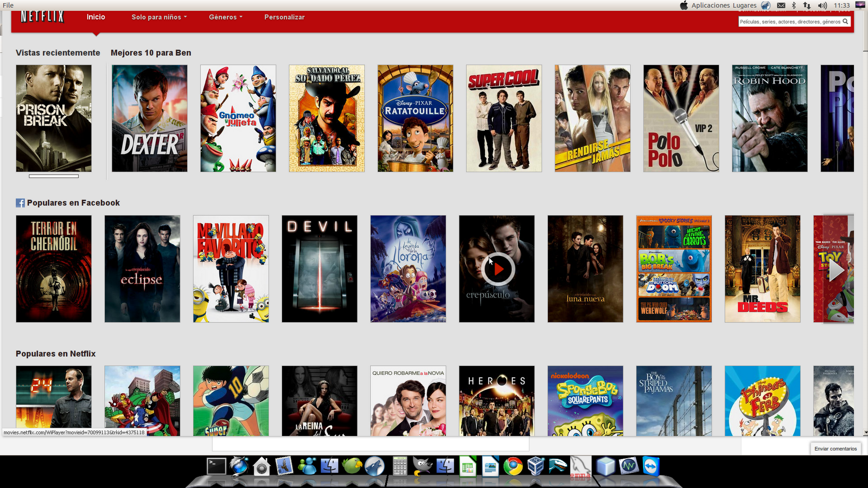Click the Netflix logo
The height and width of the screenshot is (488, 868).
tap(42, 16)
